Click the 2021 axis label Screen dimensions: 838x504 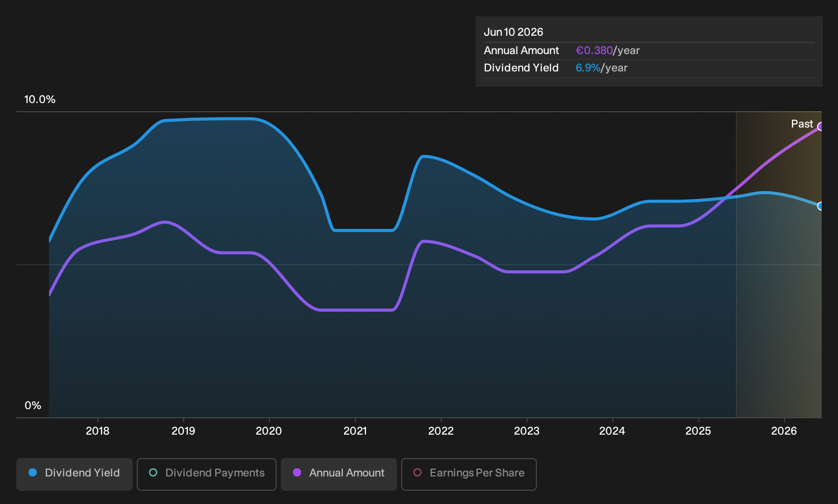point(355,431)
